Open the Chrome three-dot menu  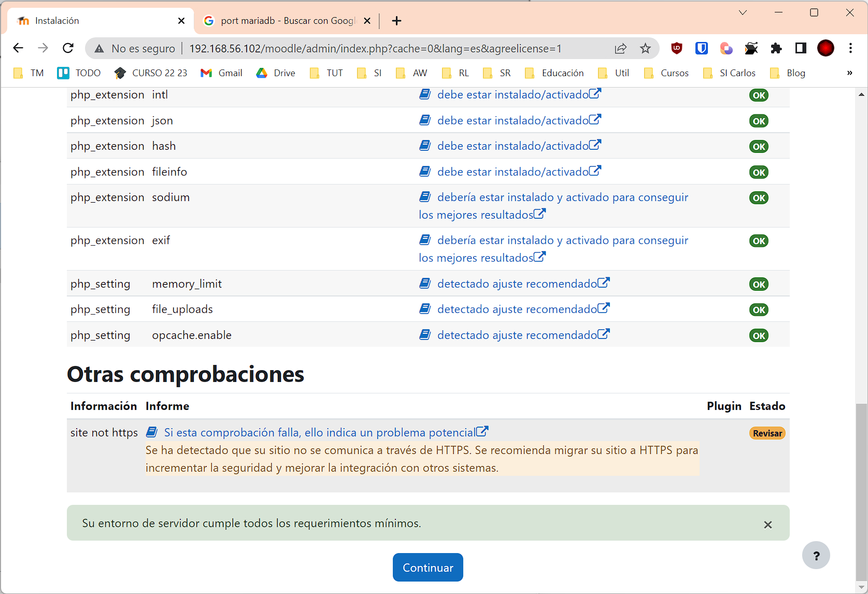(850, 48)
